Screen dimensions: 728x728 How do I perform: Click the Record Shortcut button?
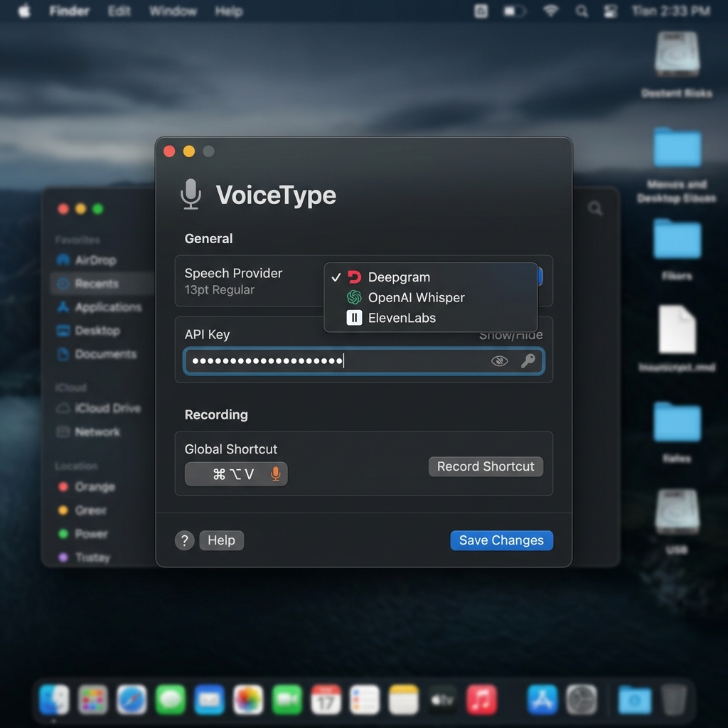(486, 466)
